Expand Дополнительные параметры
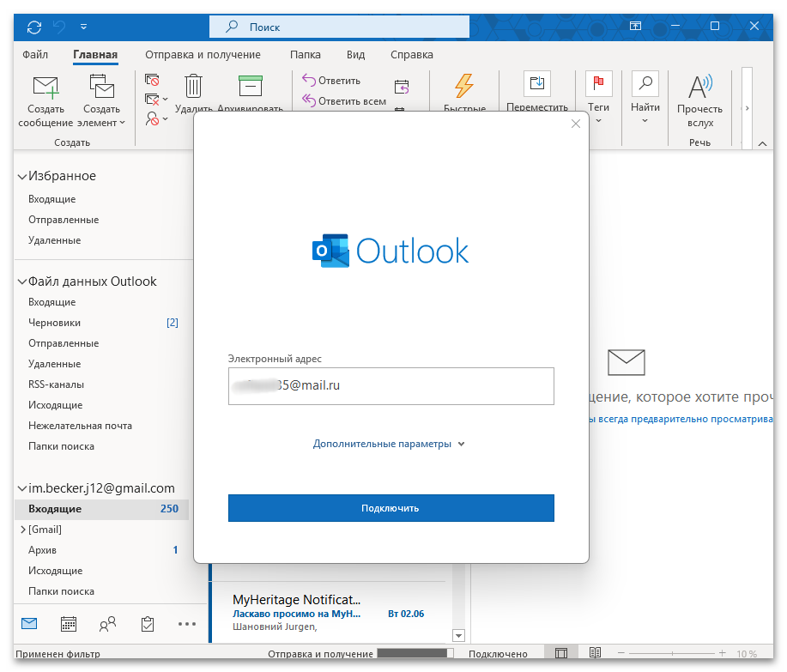This screenshot has height=672, width=787. coord(389,445)
